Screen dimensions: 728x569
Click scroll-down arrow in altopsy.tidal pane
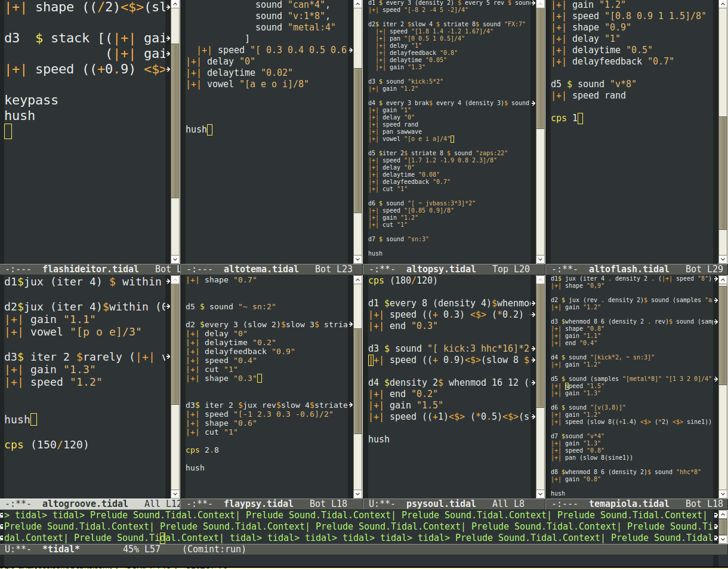pos(540,259)
